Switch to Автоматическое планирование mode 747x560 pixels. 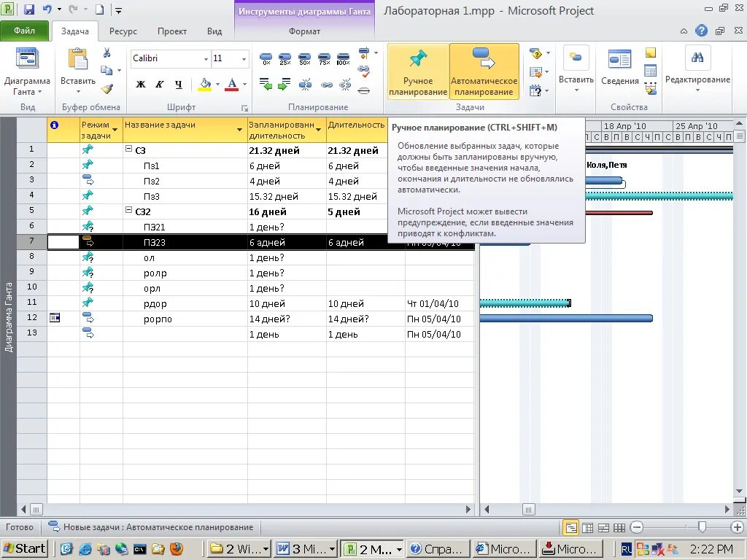pos(484,71)
